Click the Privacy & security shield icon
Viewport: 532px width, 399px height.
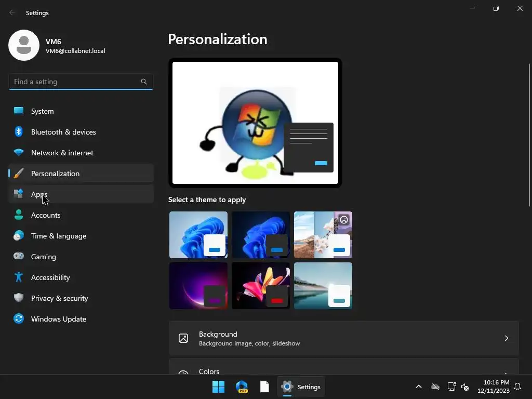click(19, 298)
